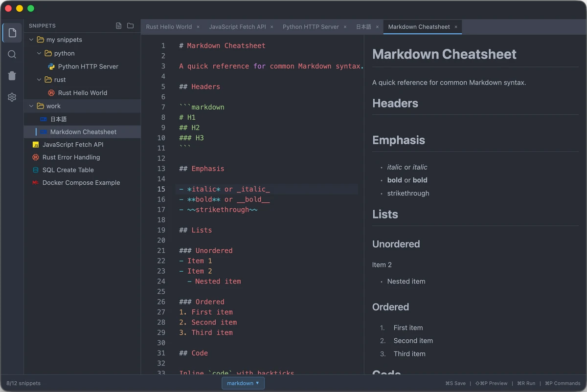Click editor line '3. Third item'
The image size is (587, 392).
click(x=206, y=333)
